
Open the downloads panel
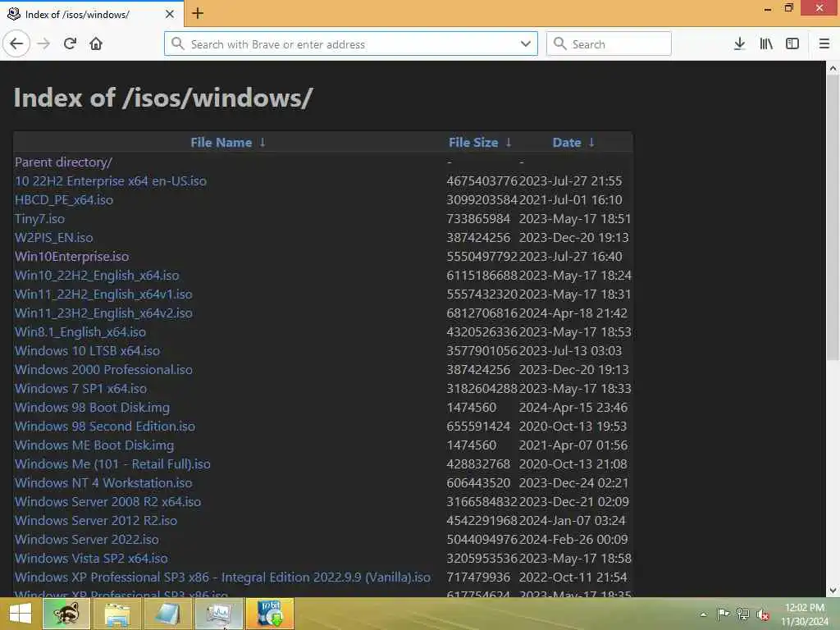pos(739,43)
